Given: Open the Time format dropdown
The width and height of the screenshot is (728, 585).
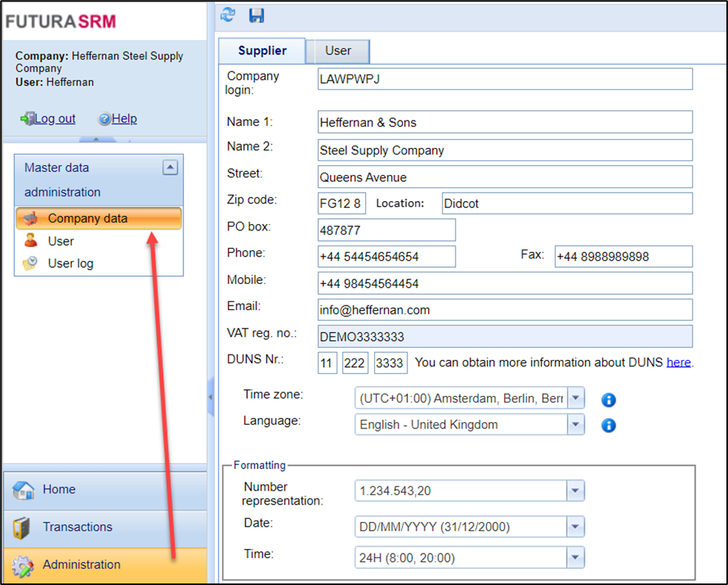Looking at the screenshot, I should (575, 557).
